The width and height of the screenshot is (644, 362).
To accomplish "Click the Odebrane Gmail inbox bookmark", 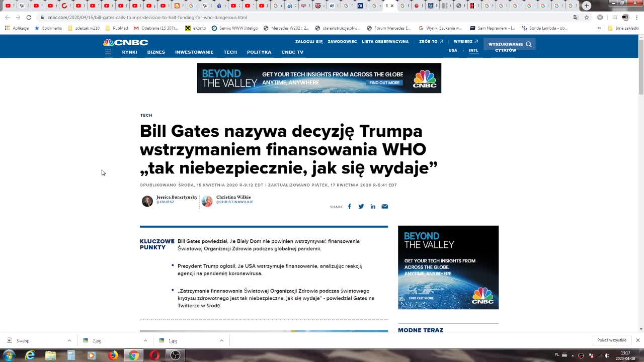I will 155,28.
